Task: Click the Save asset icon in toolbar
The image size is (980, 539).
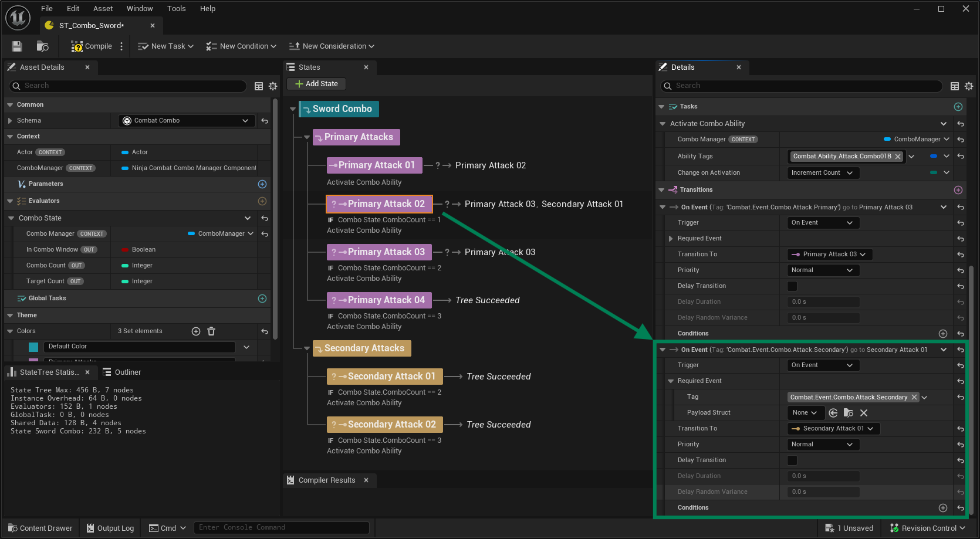Action: click(17, 46)
